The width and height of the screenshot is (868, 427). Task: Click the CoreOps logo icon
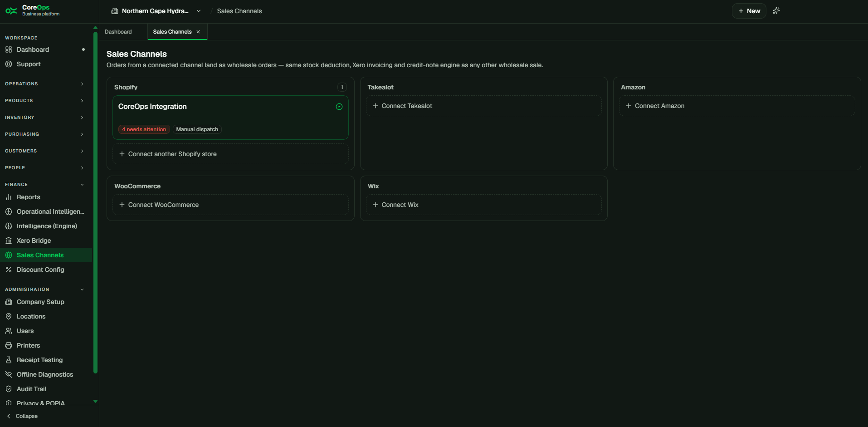point(11,11)
